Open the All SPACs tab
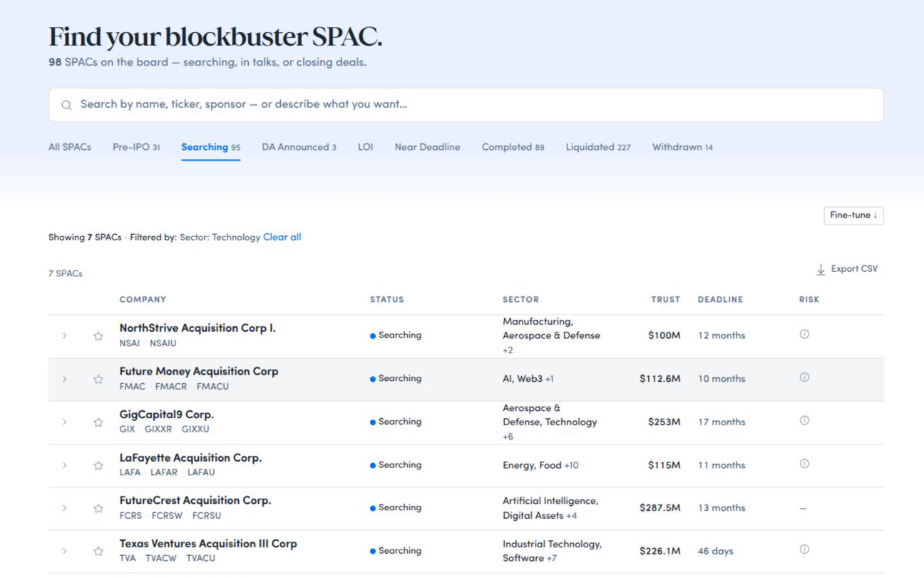Image resolution: width=924 pixels, height=578 pixels. pyautogui.click(x=70, y=147)
